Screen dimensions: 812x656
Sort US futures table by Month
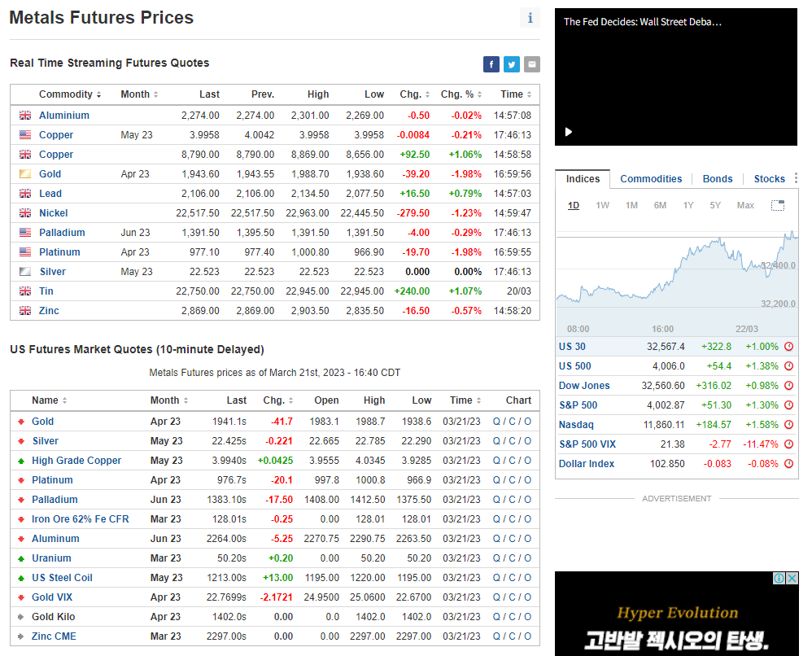[168, 400]
